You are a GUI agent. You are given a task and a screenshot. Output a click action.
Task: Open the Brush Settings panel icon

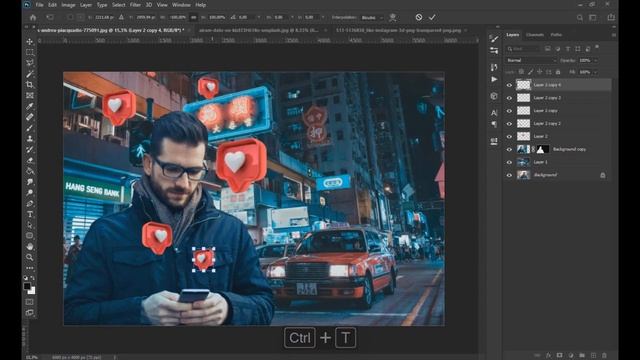494,39
